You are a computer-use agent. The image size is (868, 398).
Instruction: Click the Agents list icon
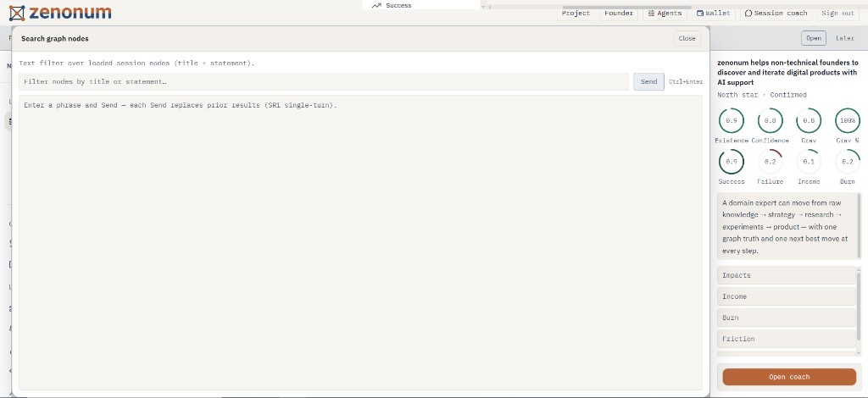(652, 14)
